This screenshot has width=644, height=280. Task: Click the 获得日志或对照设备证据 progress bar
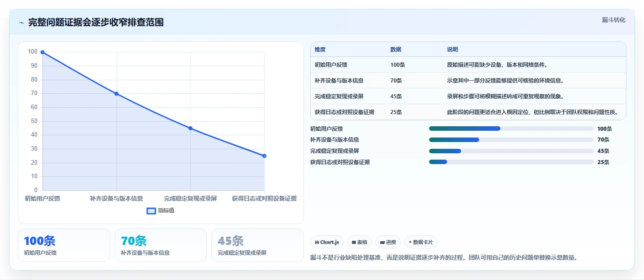tap(511, 162)
